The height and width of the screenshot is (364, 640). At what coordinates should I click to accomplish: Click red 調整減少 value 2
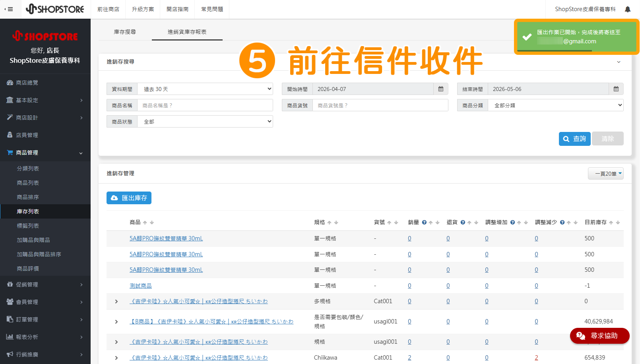click(x=536, y=358)
